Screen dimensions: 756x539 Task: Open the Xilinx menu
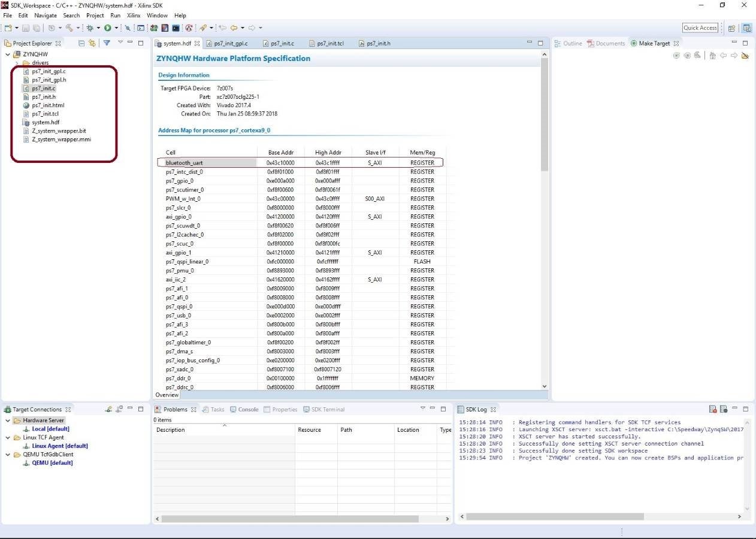pos(134,15)
